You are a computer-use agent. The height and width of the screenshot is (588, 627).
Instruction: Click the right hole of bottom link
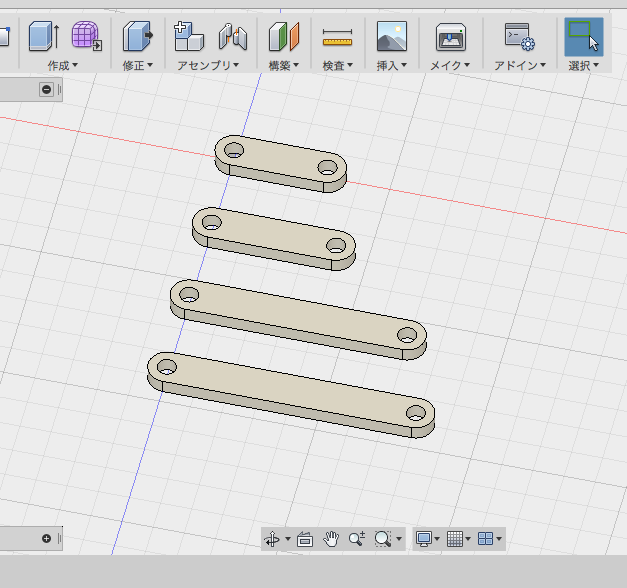pyautogui.click(x=416, y=413)
